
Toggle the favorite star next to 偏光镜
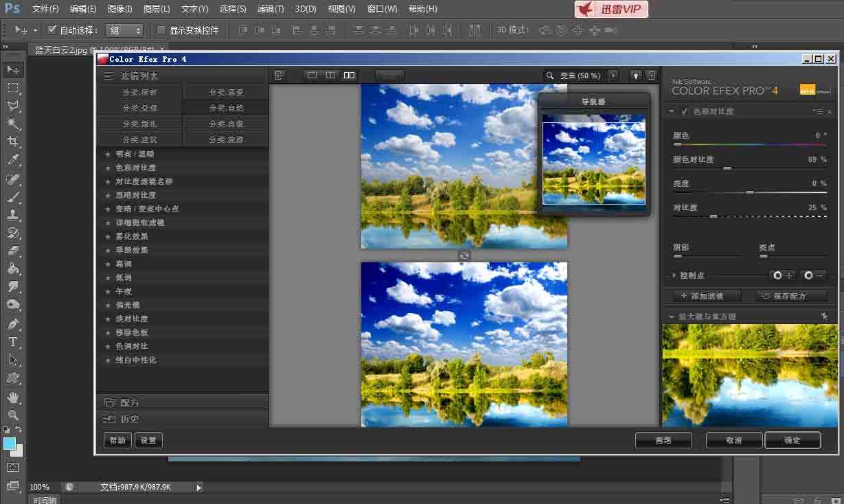[108, 305]
